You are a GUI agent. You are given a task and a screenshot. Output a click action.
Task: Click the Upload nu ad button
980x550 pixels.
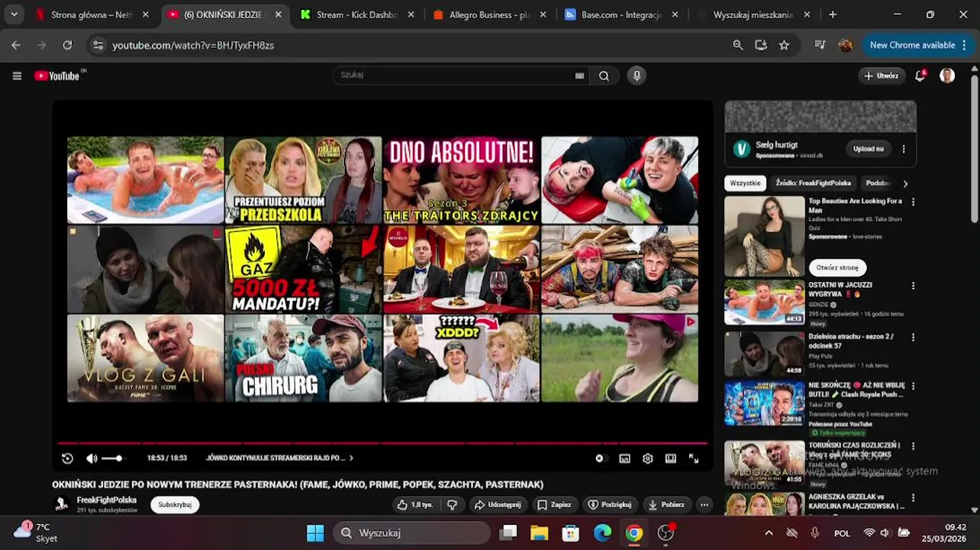[x=868, y=149]
